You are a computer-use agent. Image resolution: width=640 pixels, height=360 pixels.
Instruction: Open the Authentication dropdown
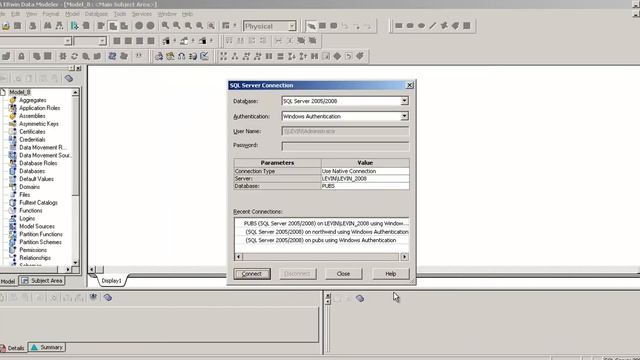pos(404,116)
